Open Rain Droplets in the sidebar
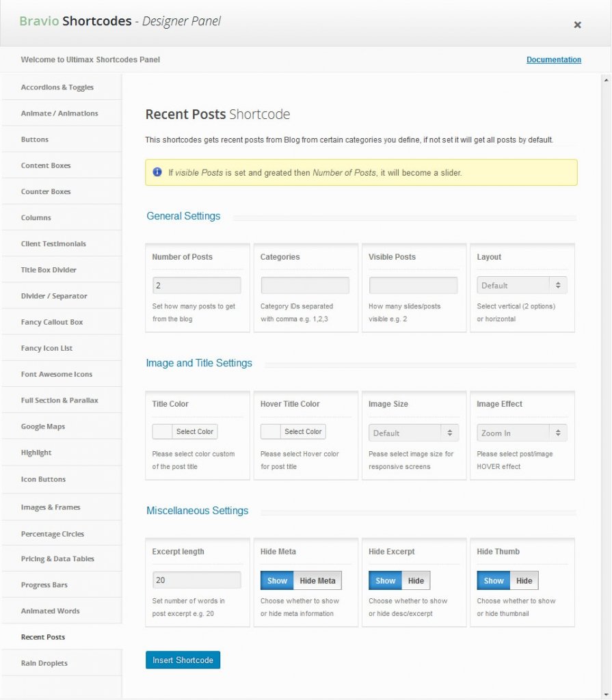The height and width of the screenshot is (700, 612). (44, 663)
